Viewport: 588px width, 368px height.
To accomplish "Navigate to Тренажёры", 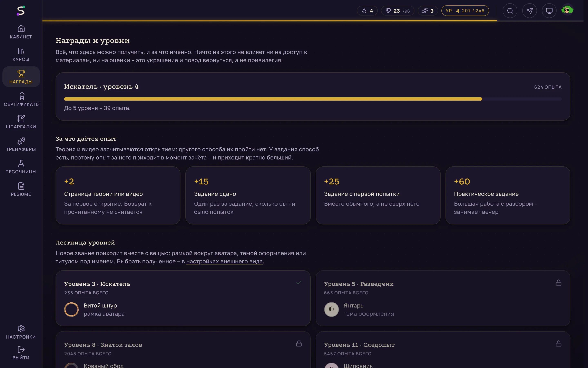I will coord(21,144).
